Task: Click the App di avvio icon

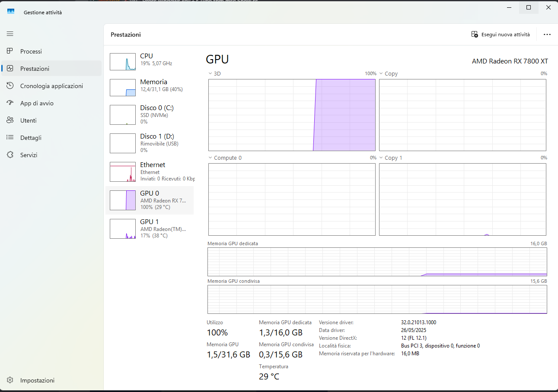Action: tap(10, 103)
